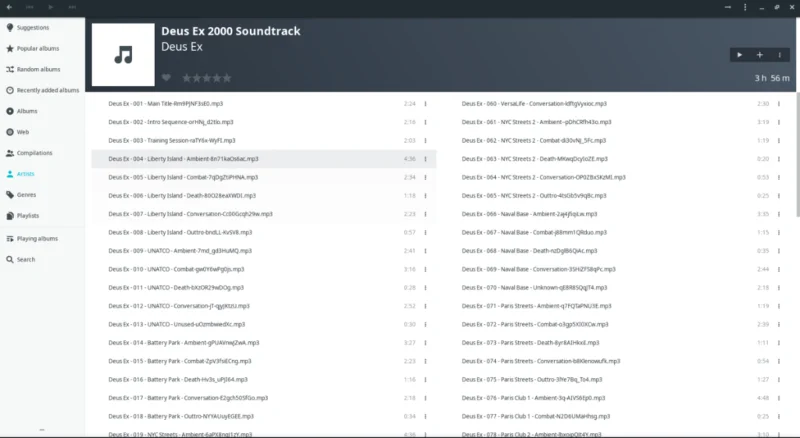Open menu for track 061 NYC Streets 2 Ambient
Image resolution: width=800 pixels, height=438 pixels.
779,122
